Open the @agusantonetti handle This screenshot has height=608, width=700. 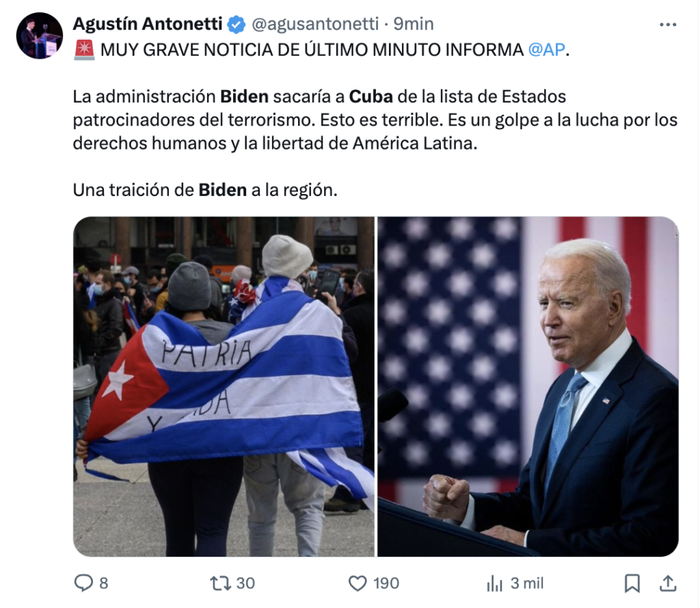315,24
